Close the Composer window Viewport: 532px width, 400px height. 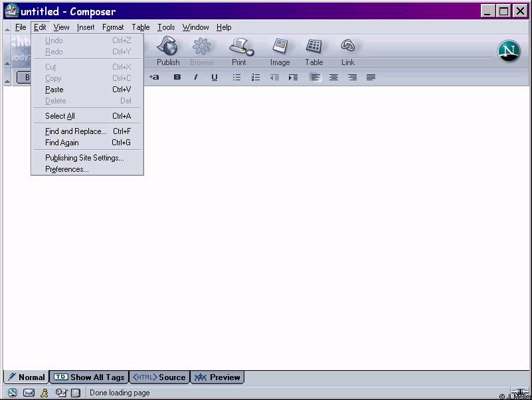click(x=520, y=11)
